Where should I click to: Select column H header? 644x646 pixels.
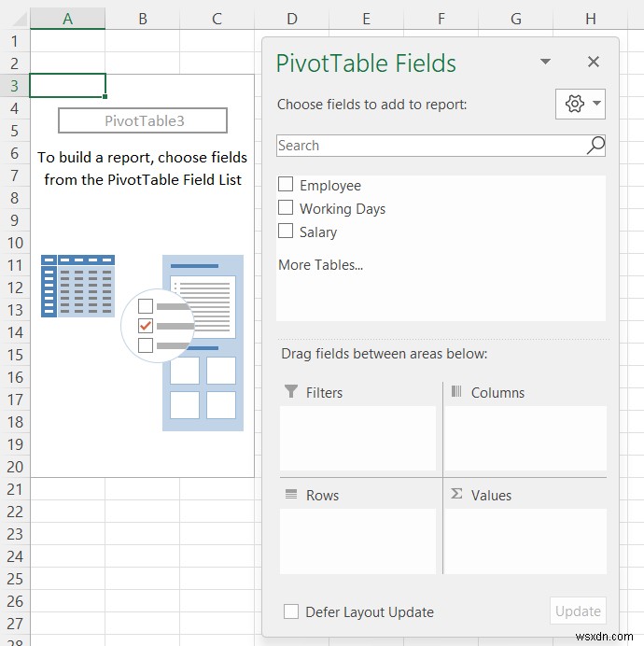[x=591, y=19]
